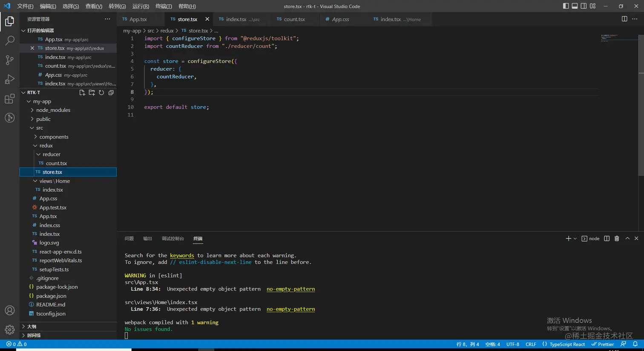Screen dimensions: 644x351
Task: Open the explorer more actions ellipsis
Action: 107,19
